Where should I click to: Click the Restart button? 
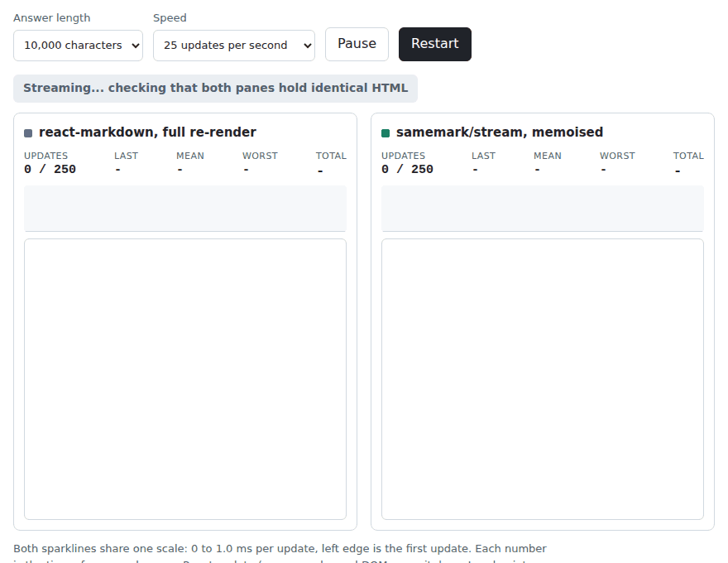coord(434,44)
